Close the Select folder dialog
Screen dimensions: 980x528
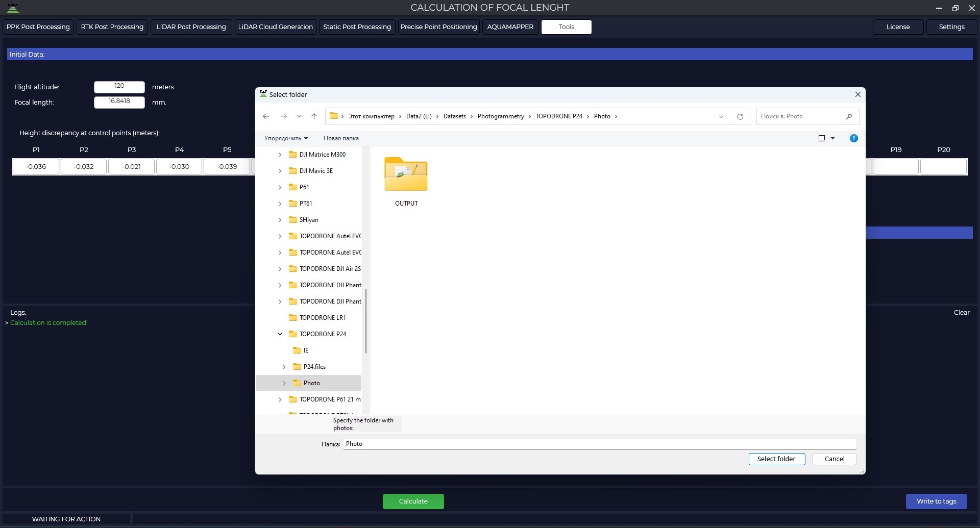[857, 94]
